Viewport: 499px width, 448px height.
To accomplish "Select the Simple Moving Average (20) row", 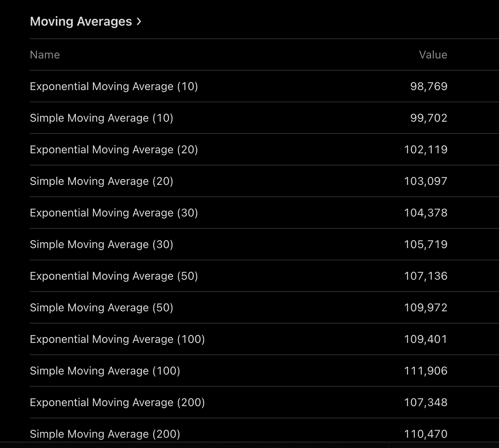I will (x=102, y=181).
